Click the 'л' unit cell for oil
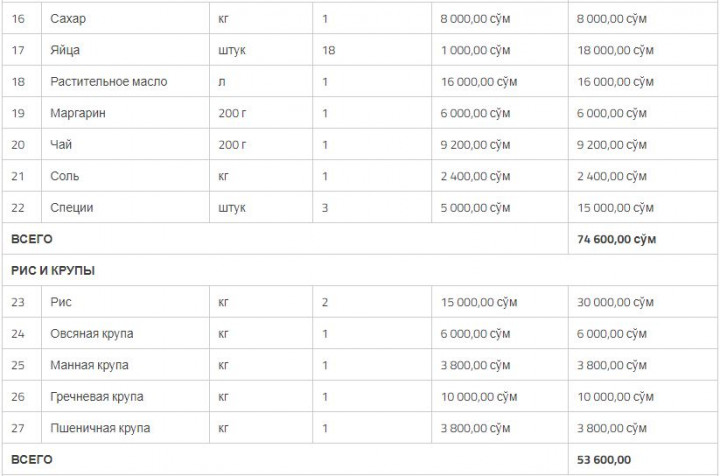This screenshot has height=476, width=720. tap(221, 81)
